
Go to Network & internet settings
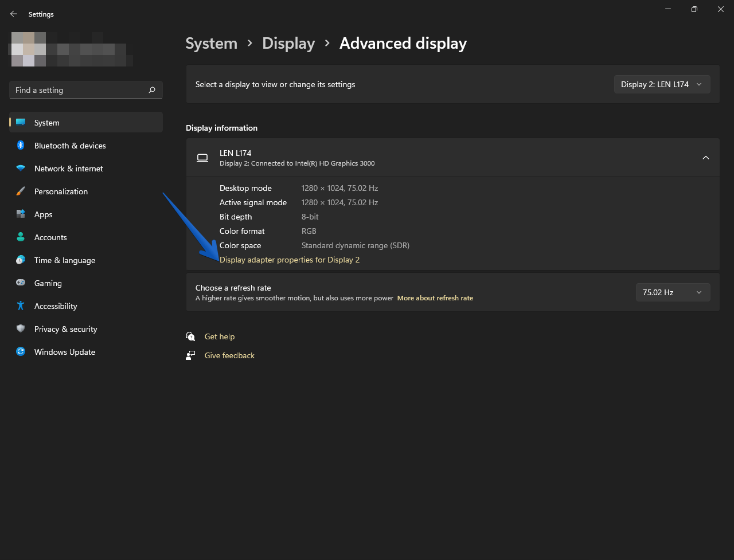[x=86, y=169]
